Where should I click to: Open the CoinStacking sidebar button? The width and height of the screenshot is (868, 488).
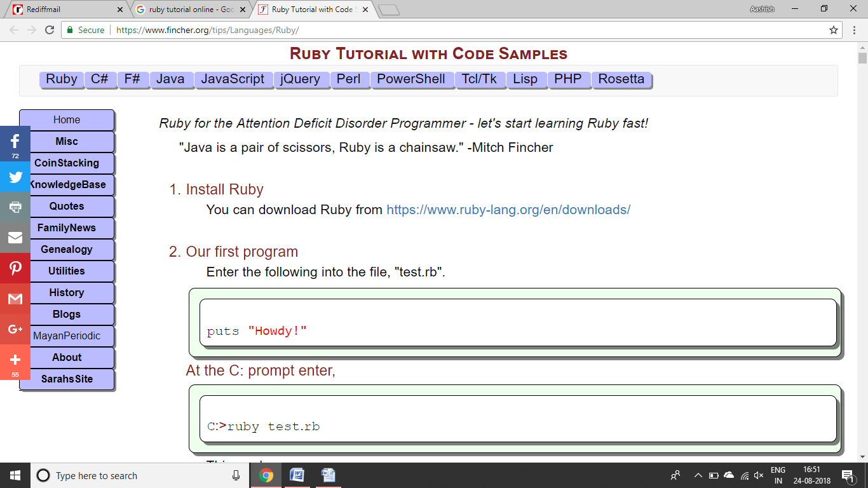[67, 163]
